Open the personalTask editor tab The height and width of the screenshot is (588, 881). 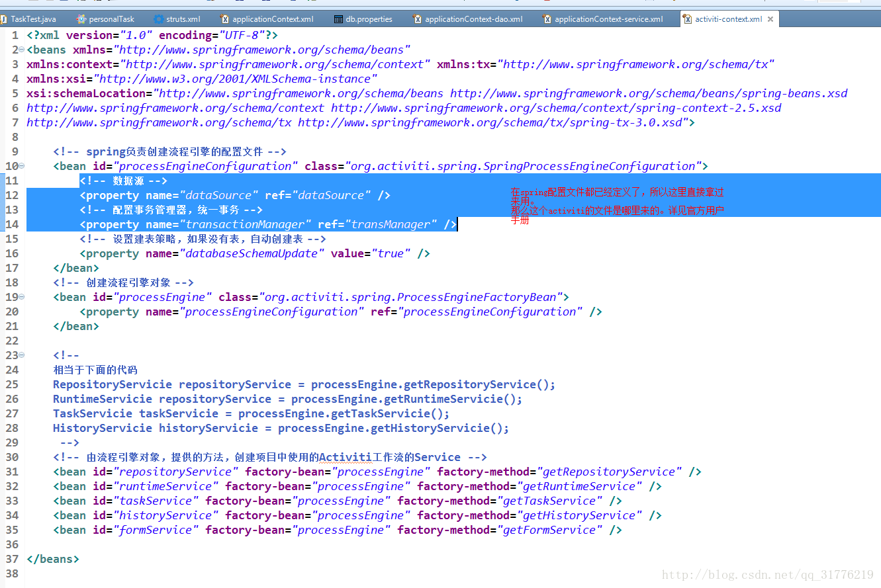(105, 19)
